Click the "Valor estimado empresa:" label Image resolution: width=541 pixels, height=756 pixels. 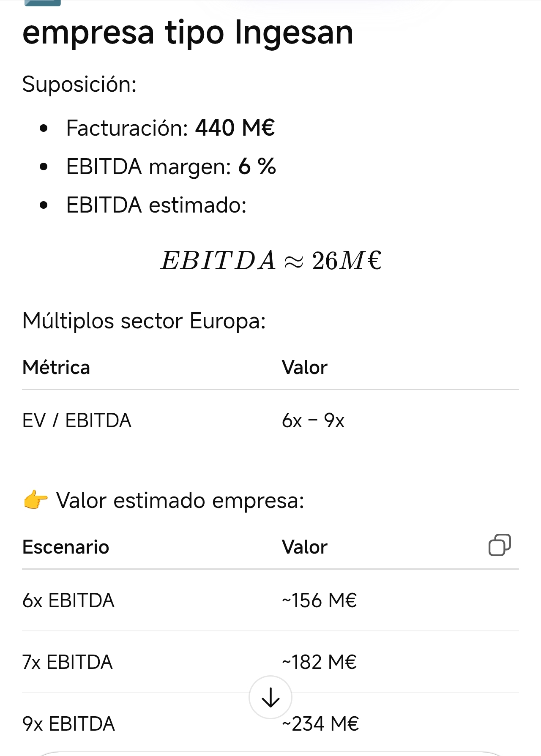(180, 501)
